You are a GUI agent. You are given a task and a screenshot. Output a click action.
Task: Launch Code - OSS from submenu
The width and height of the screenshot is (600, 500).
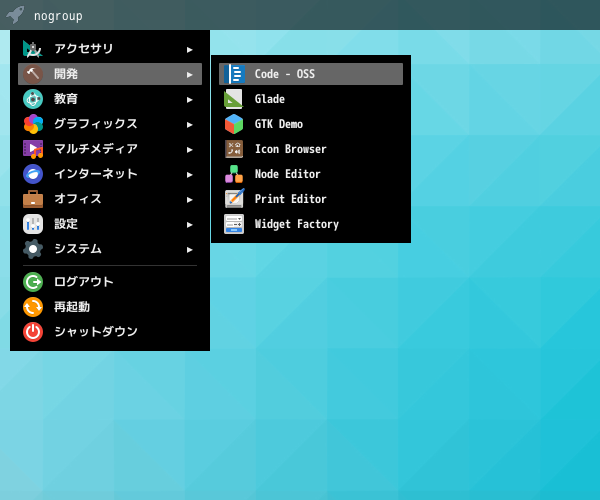pyautogui.click(x=311, y=74)
